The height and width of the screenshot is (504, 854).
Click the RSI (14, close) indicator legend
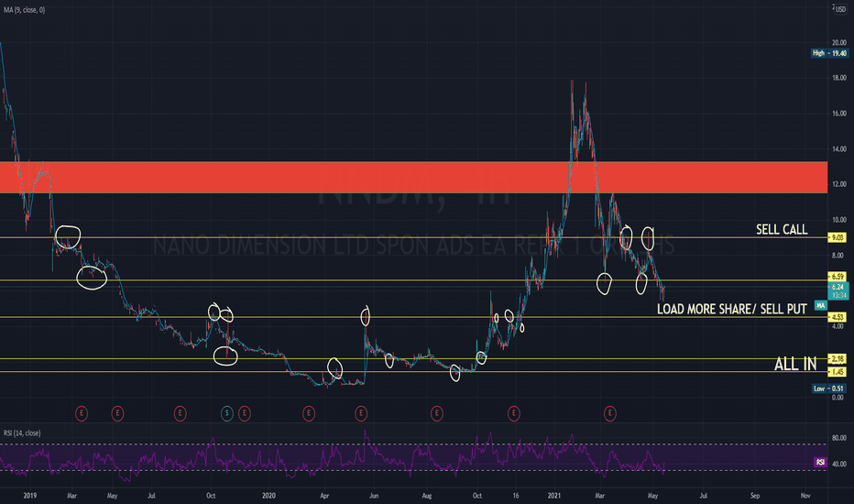tap(22, 433)
